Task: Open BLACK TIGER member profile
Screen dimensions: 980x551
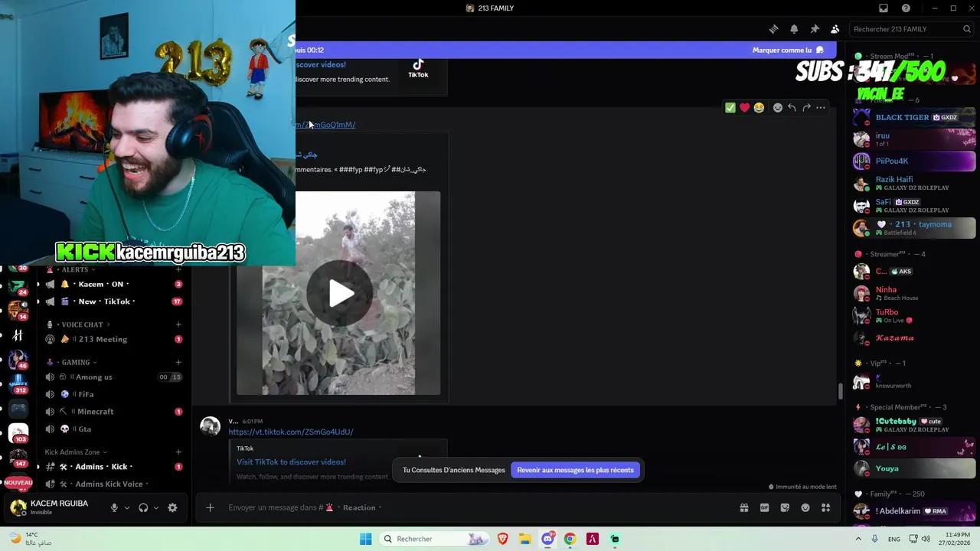Action: (915, 117)
